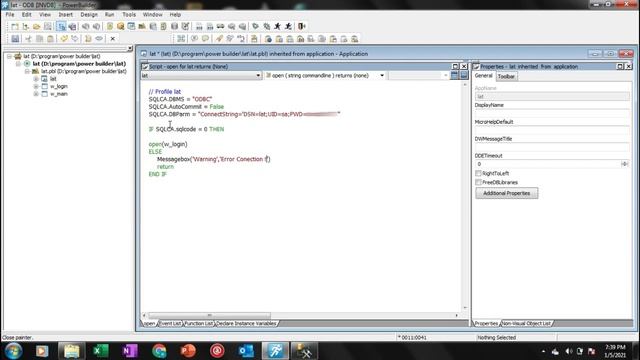The image size is (640, 360).
Task: Click the Paste clipboard icon in the PainterBar
Action: tap(50, 39)
